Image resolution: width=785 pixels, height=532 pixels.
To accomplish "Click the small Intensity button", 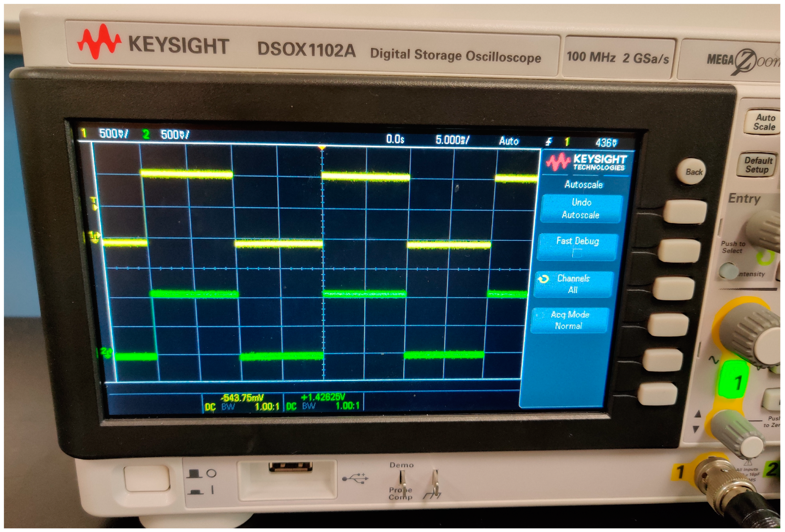I will pyautogui.click(x=728, y=271).
